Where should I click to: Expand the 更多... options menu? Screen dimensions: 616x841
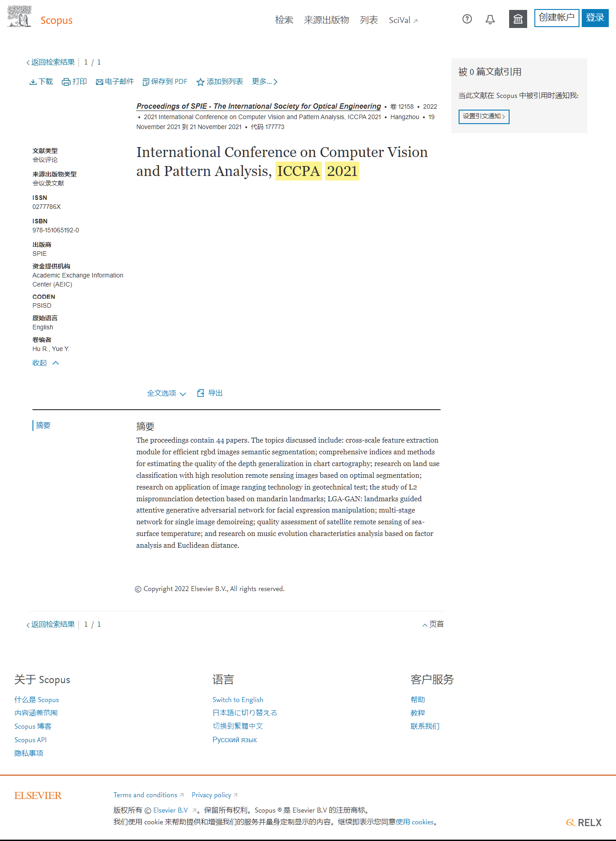coord(265,82)
